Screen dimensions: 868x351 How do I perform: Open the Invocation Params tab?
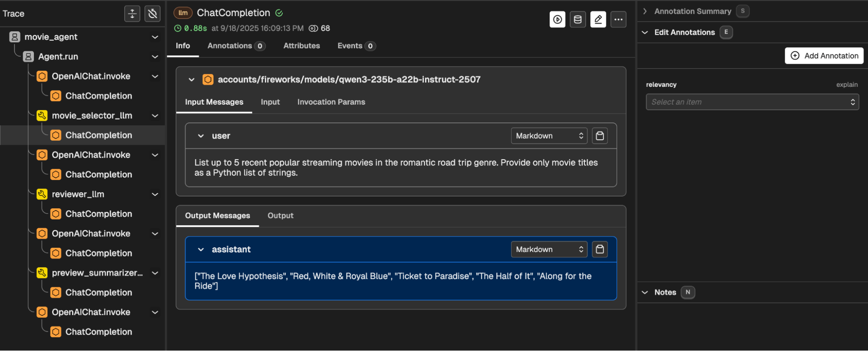[x=331, y=102]
